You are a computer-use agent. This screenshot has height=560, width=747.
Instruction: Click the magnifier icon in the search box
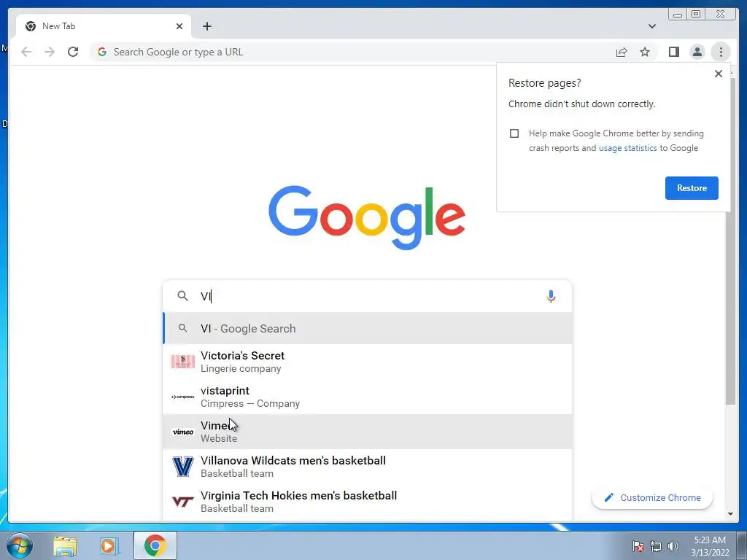[182, 296]
